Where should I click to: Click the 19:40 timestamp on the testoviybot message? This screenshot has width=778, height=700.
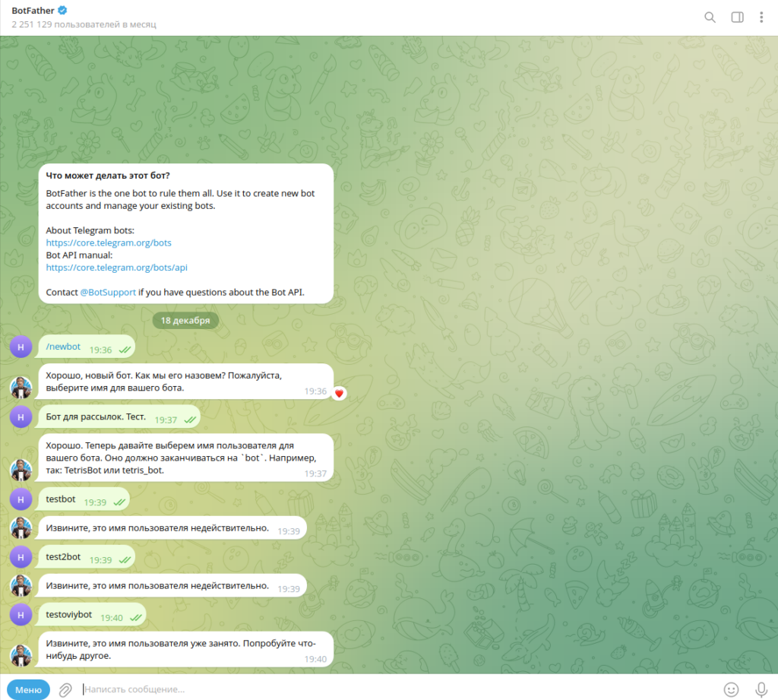[112, 618]
